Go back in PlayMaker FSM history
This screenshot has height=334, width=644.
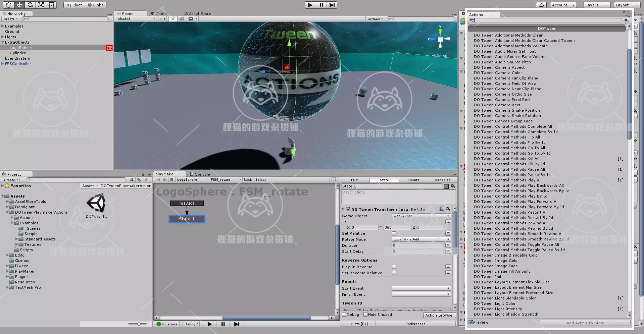click(159, 180)
